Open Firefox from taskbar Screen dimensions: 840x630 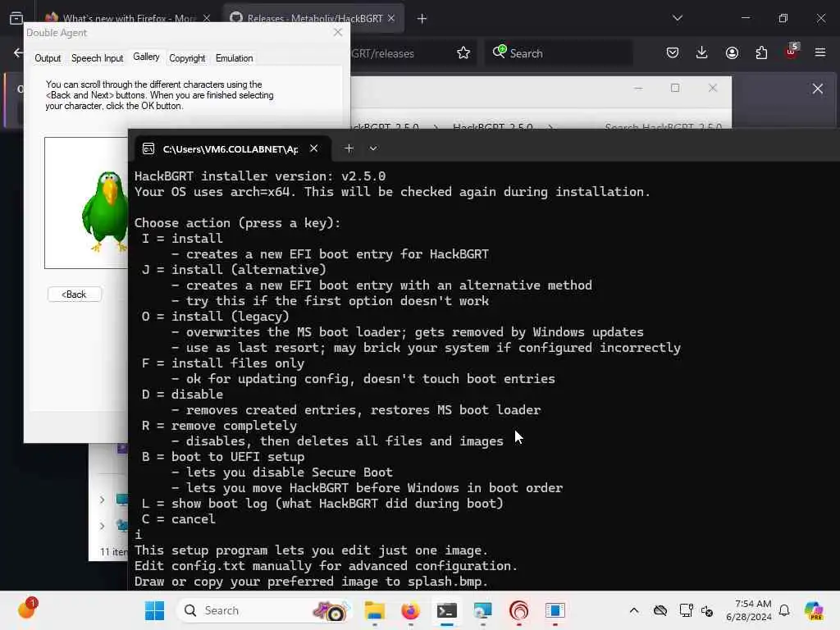[411, 610]
